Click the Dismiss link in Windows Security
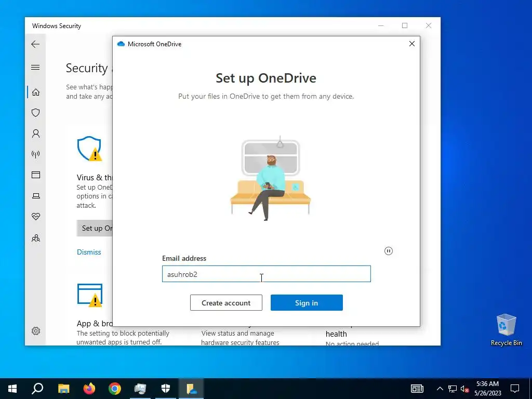 tap(89, 252)
